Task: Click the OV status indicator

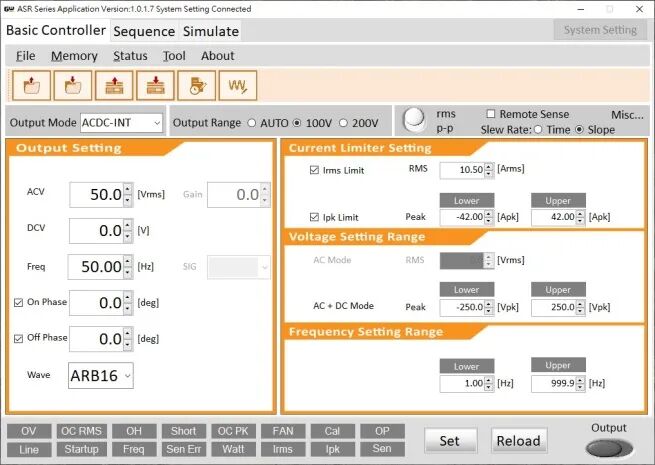Action: click(29, 431)
